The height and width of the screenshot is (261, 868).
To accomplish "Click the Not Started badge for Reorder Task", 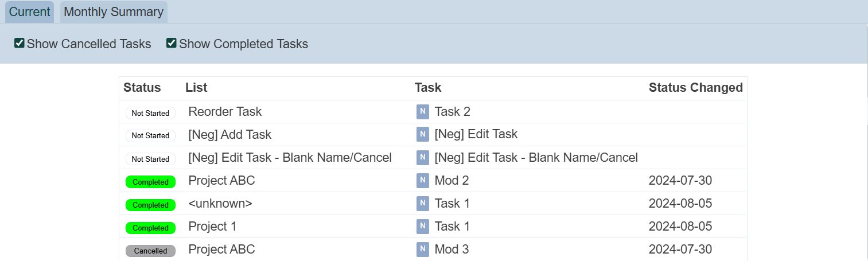I will coord(150,113).
